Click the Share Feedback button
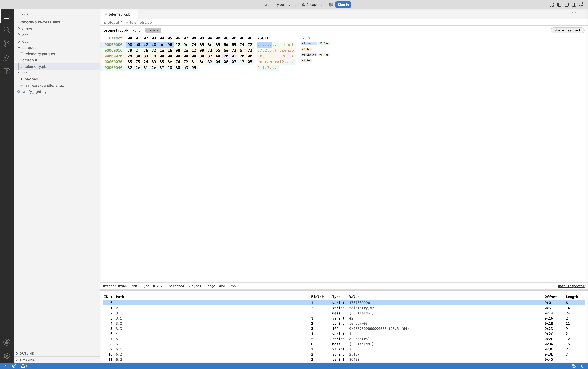Viewport: 588px width, 369px height. (567, 30)
